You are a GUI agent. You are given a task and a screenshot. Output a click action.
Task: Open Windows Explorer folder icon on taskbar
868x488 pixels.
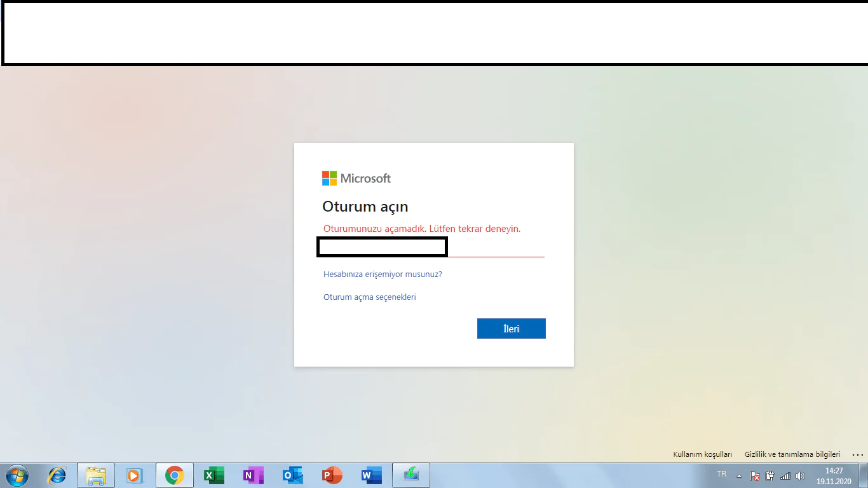coord(96,475)
